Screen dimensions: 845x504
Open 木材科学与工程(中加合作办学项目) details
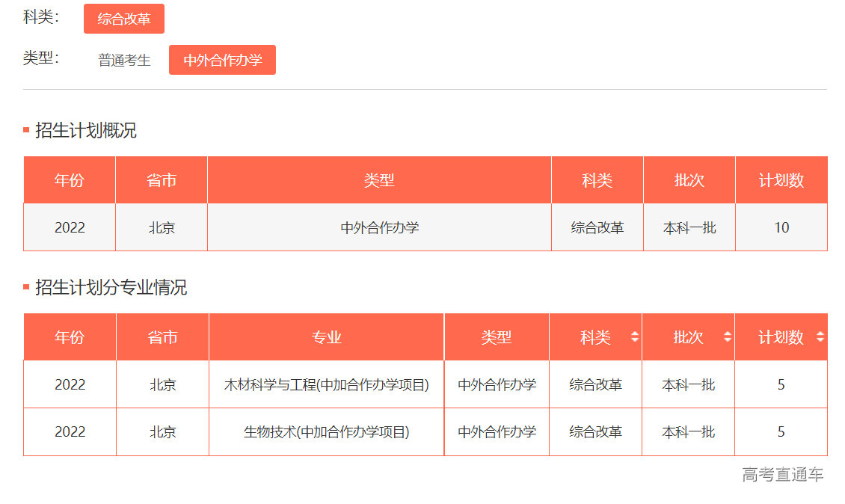(x=326, y=384)
